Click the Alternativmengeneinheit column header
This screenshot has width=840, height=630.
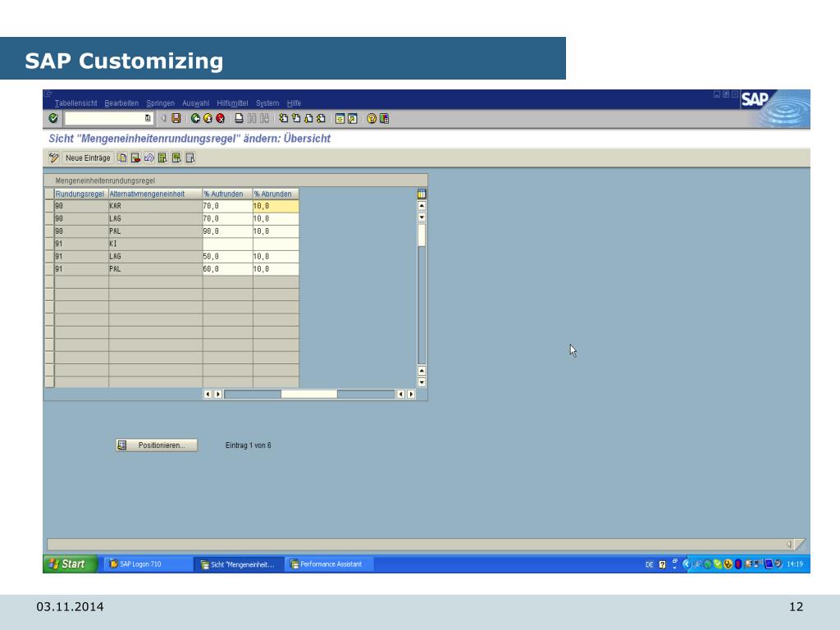(x=155, y=194)
